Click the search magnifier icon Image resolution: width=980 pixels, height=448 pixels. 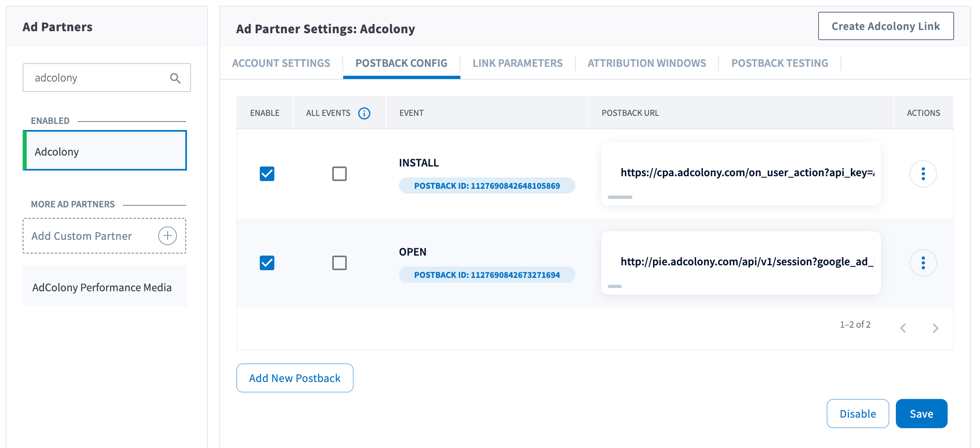pos(175,78)
